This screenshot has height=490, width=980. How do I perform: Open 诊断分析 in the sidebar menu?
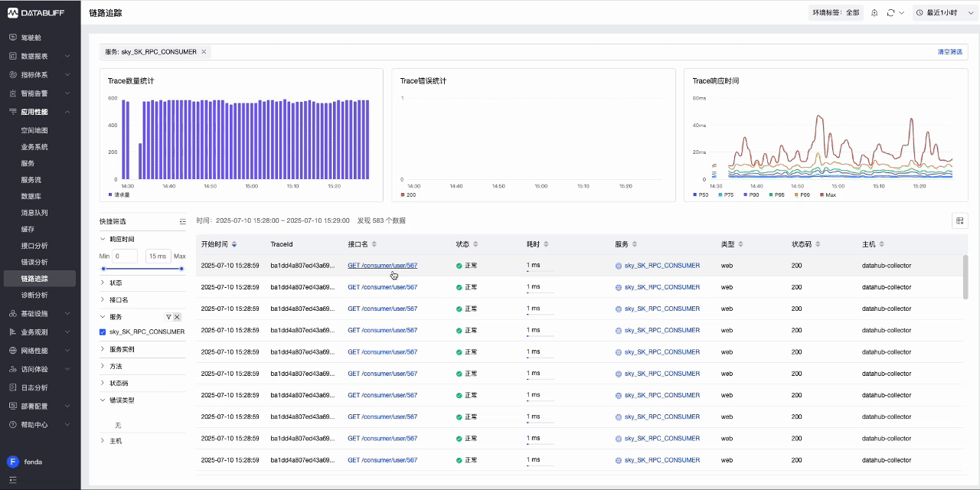pos(34,295)
